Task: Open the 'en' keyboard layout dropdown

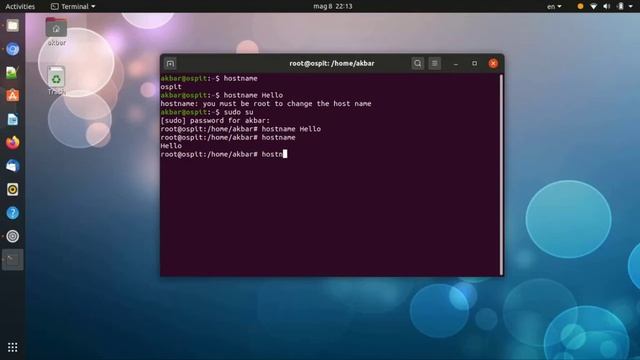Action: click(x=554, y=6)
